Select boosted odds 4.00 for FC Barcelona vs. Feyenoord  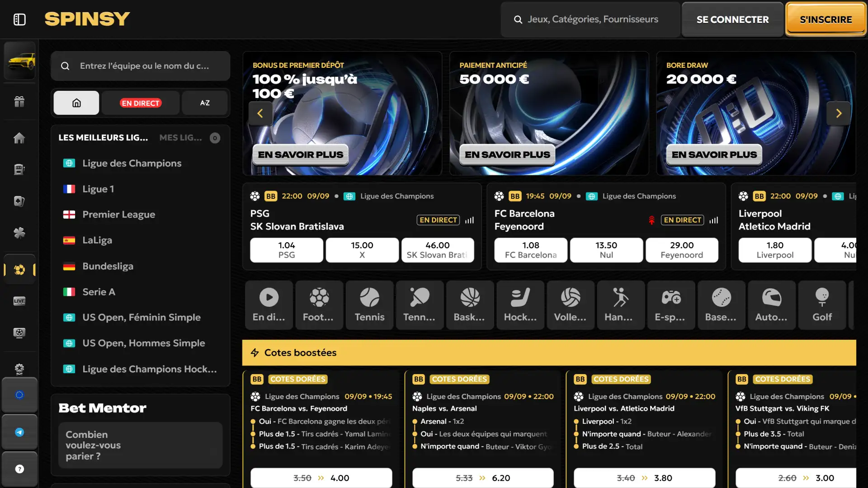pos(321,478)
